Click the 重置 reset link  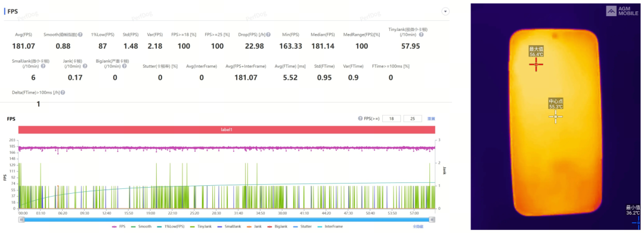[x=431, y=119]
